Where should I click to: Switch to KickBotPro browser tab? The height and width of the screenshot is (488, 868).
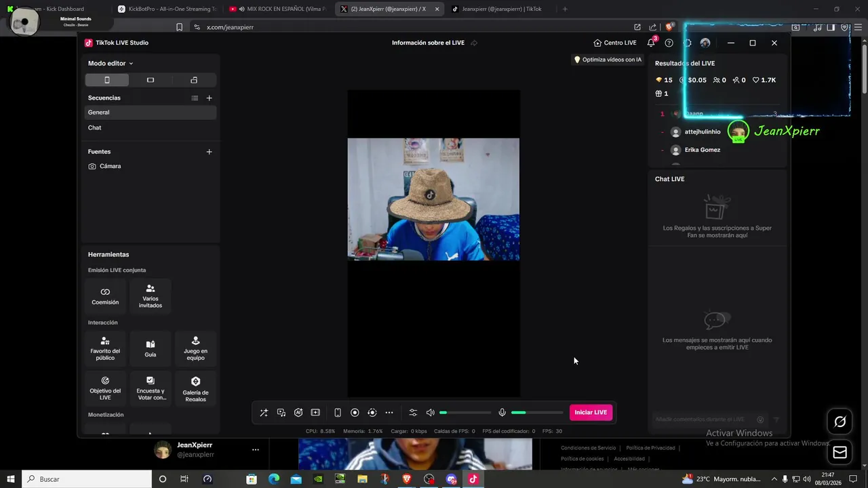point(167,9)
